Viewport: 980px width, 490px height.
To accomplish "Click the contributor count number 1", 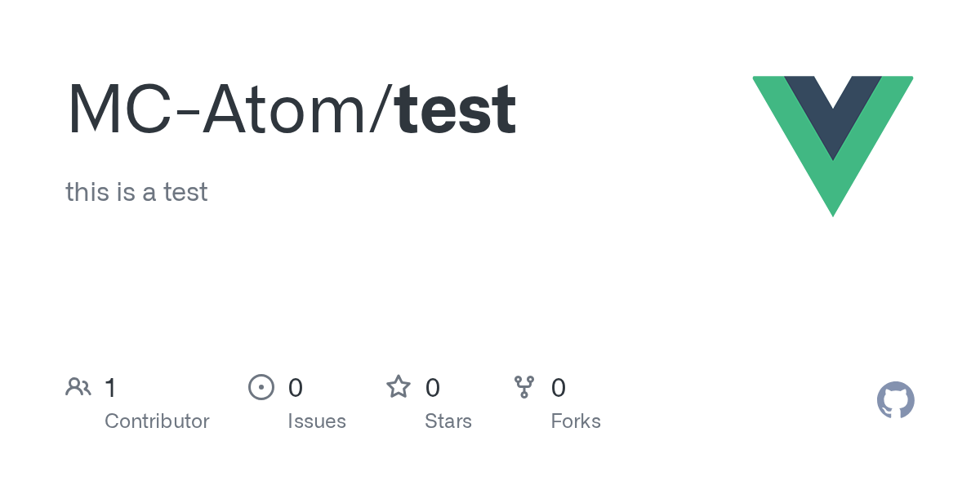I will (x=111, y=388).
